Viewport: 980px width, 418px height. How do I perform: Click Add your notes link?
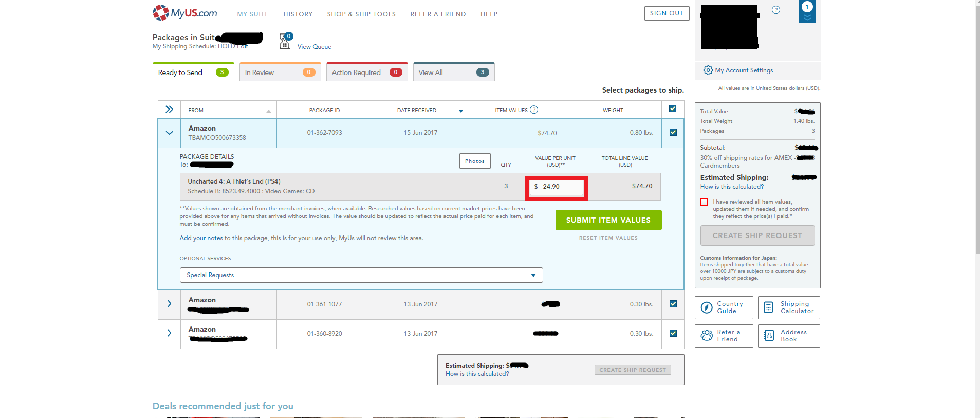[x=201, y=238]
